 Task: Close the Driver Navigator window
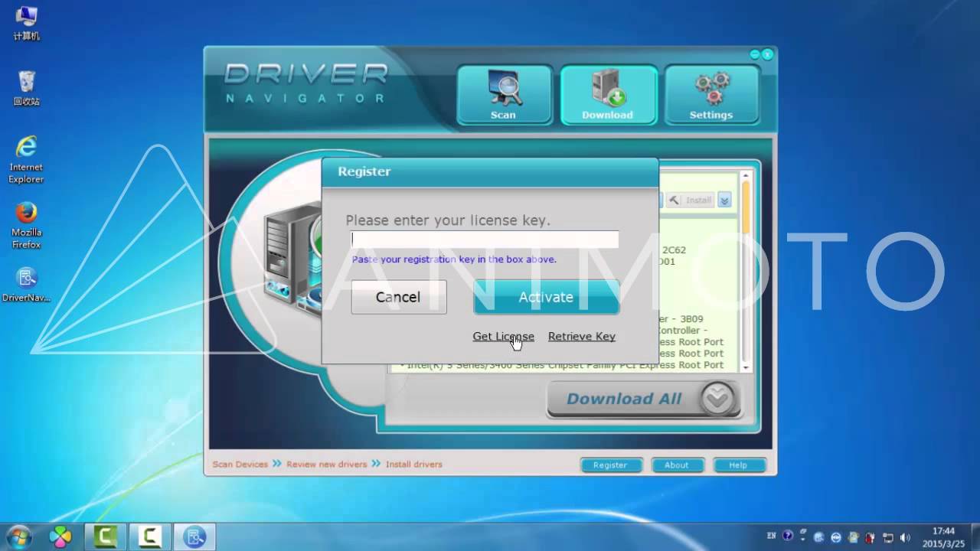tap(767, 54)
